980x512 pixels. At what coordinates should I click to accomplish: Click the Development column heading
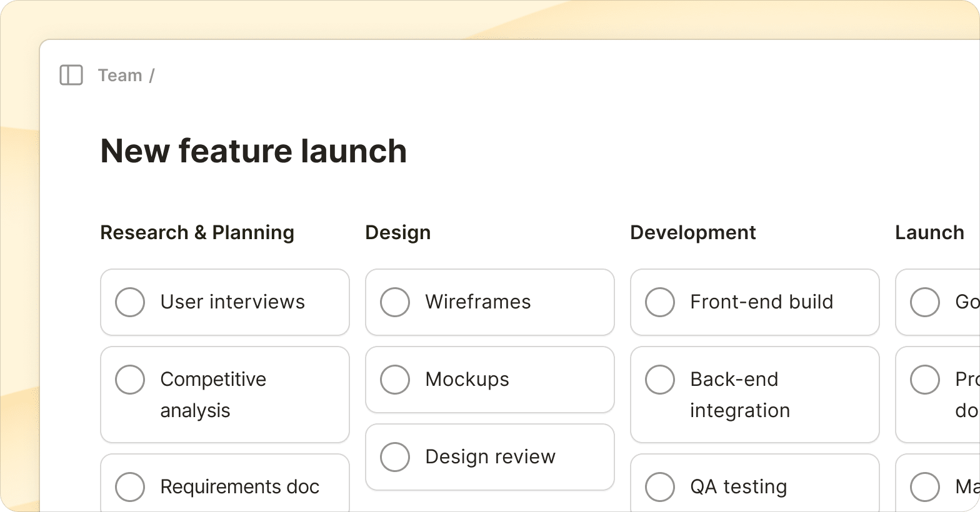(x=693, y=232)
